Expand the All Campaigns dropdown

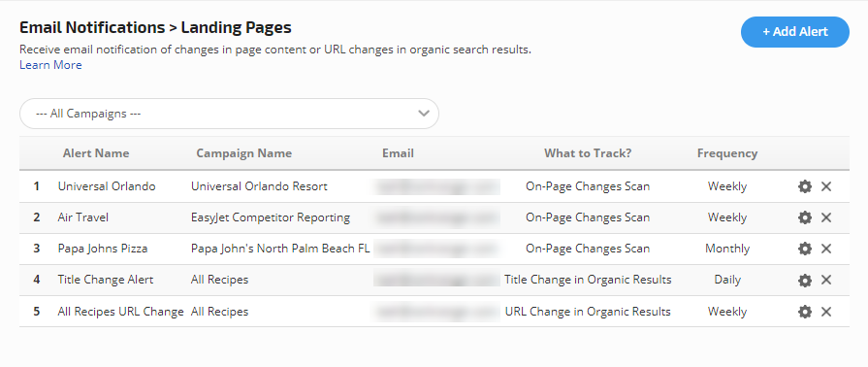point(229,114)
